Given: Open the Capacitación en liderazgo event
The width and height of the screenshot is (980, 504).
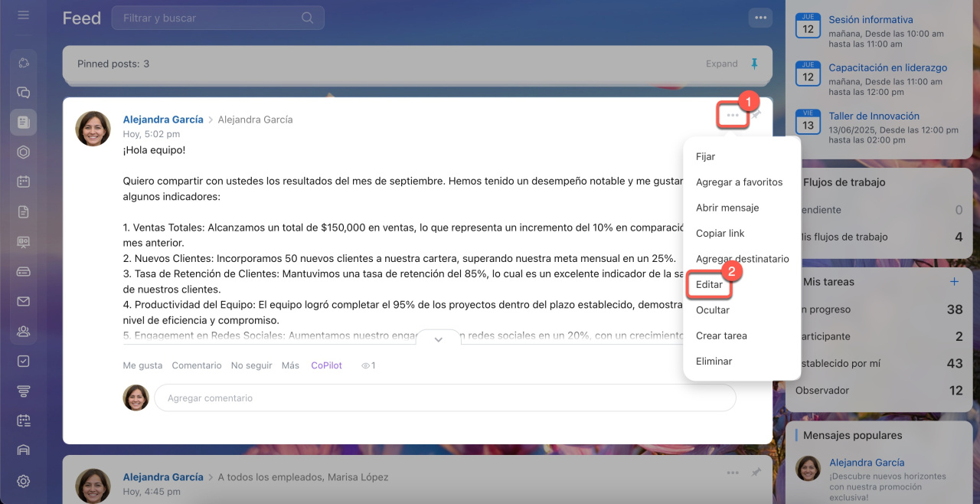Looking at the screenshot, I should [887, 67].
